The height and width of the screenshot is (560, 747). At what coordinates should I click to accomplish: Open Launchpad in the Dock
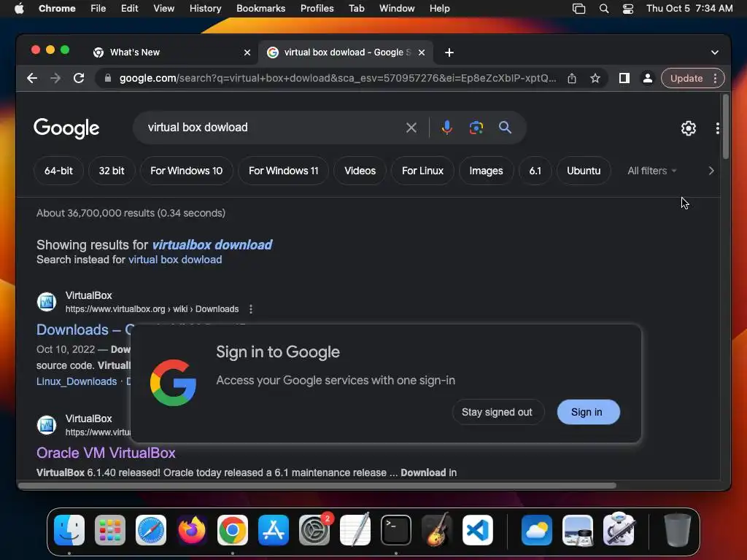[110, 530]
